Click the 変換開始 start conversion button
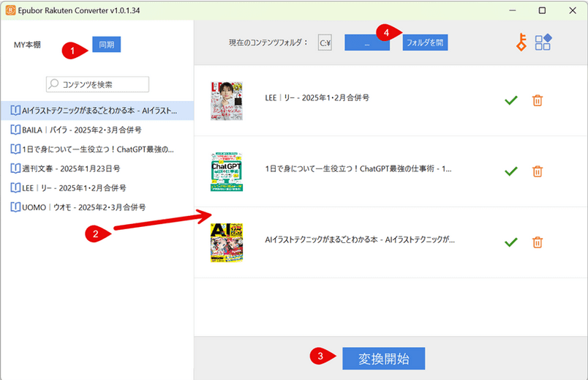The image size is (588, 380). coord(384,359)
